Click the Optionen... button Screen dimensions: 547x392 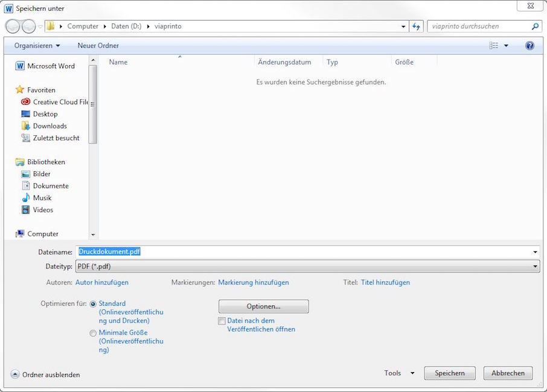pos(263,306)
